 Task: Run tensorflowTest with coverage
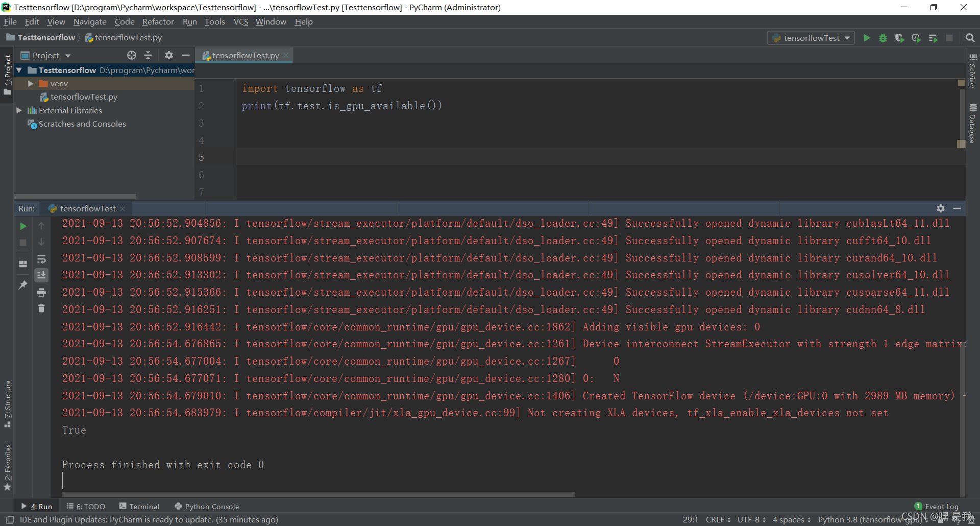[x=900, y=38]
